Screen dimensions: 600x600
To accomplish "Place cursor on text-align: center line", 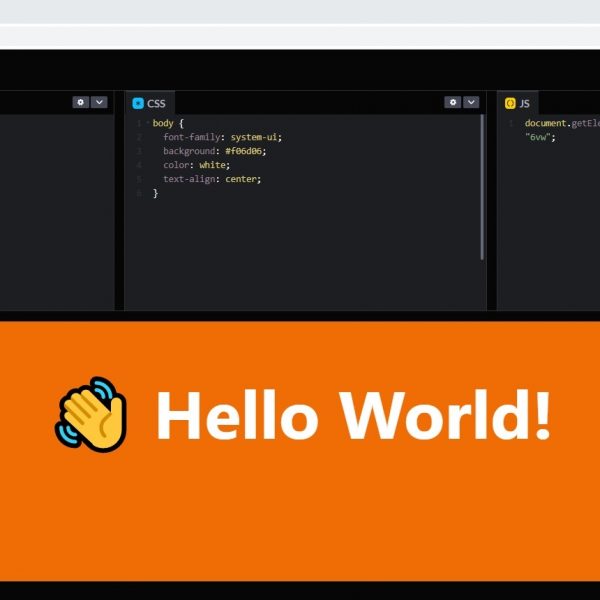I will [212, 179].
